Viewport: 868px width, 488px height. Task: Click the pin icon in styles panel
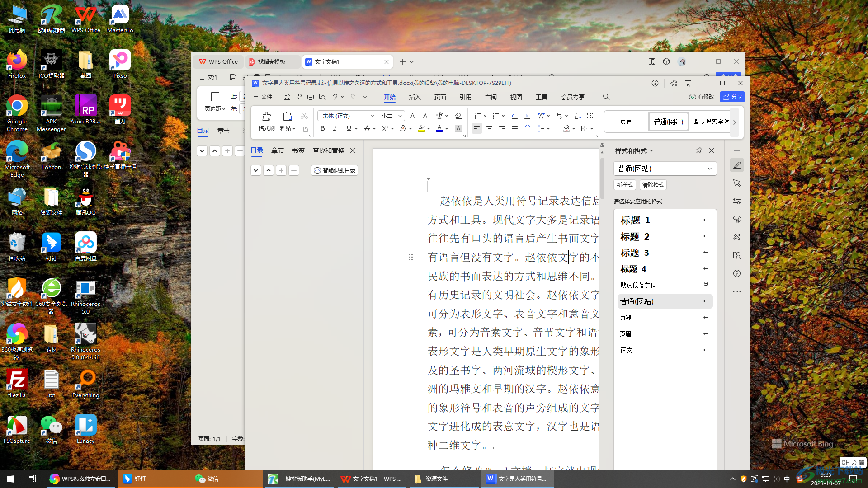click(699, 150)
